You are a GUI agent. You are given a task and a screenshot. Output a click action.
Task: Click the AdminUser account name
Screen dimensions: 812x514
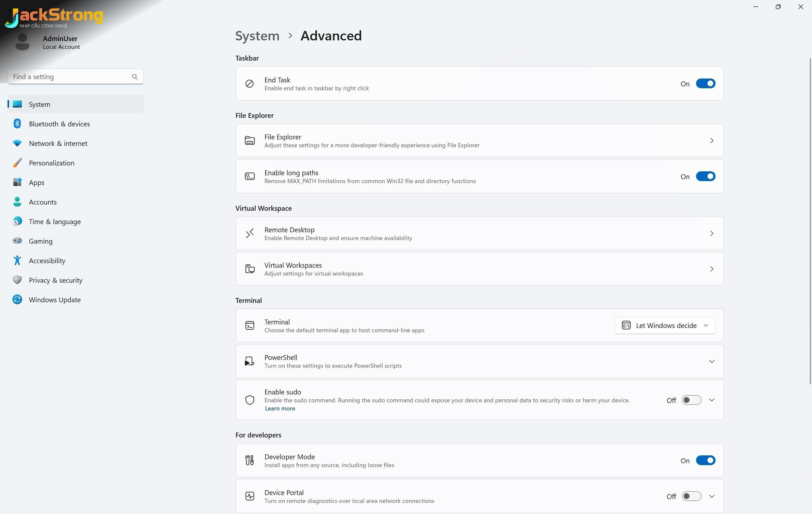pyautogui.click(x=60, y=38)
